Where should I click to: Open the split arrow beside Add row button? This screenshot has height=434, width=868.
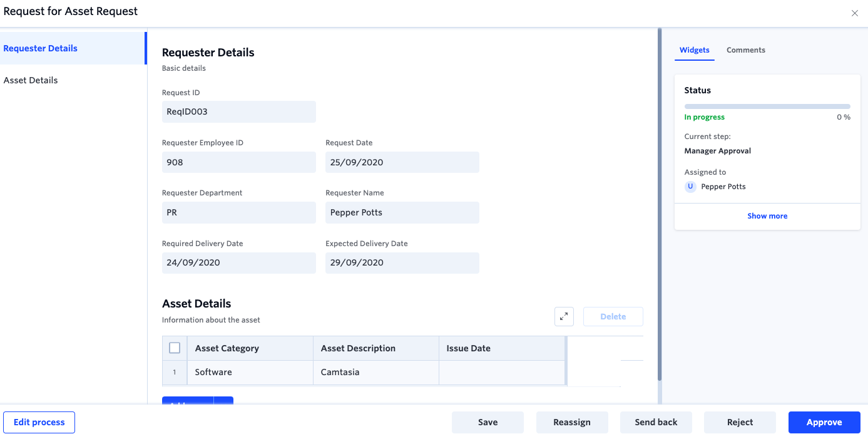click(x=224, y=401)
